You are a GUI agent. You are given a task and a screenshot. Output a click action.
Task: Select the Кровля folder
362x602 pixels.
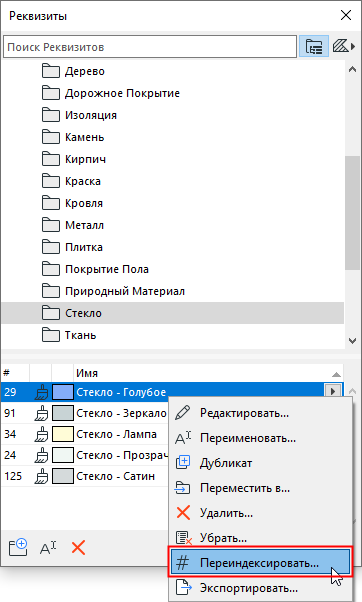[172, 203]
